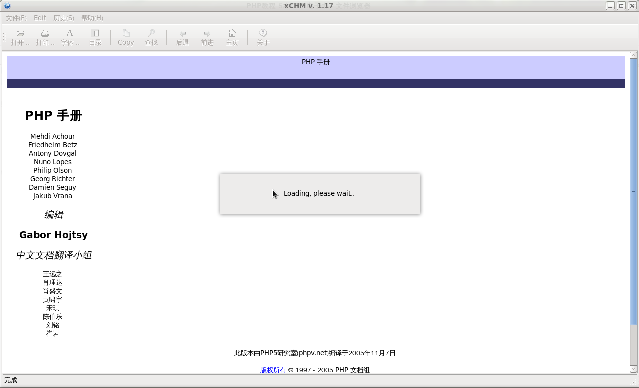Minimize the xCHM window

610,6
